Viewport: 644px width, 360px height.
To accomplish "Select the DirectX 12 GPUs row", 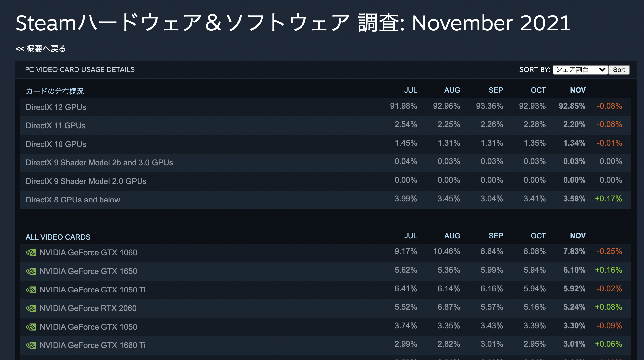I will (x=56, y=107).
